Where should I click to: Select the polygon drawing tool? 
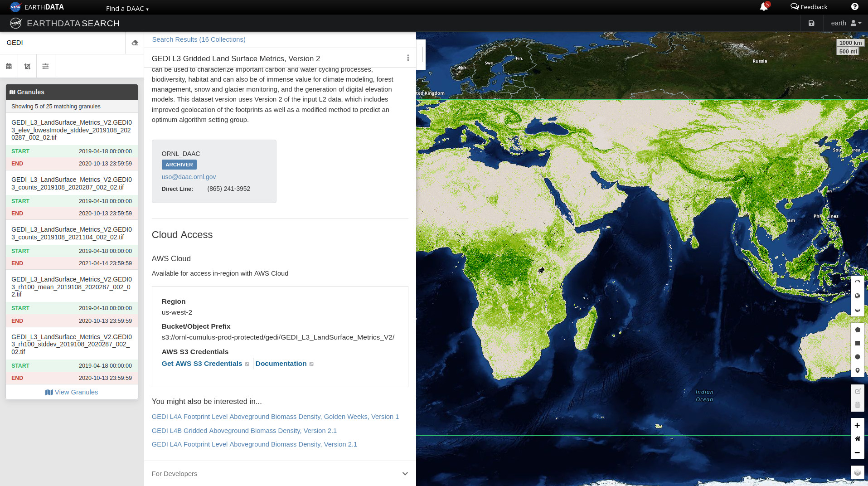click(857, 330)
